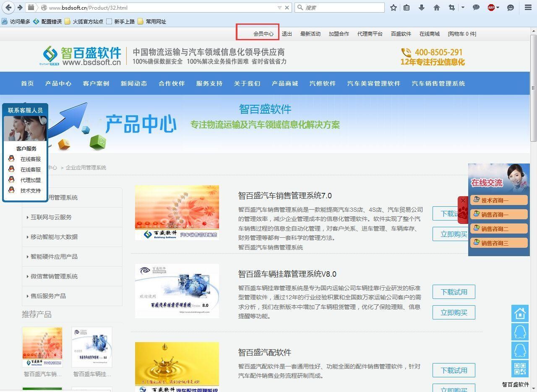Image resolution: width=537 pixels, height=392 pixels.
Task: Expand the ABP dropdown arrow
Action: coord(498,8)
